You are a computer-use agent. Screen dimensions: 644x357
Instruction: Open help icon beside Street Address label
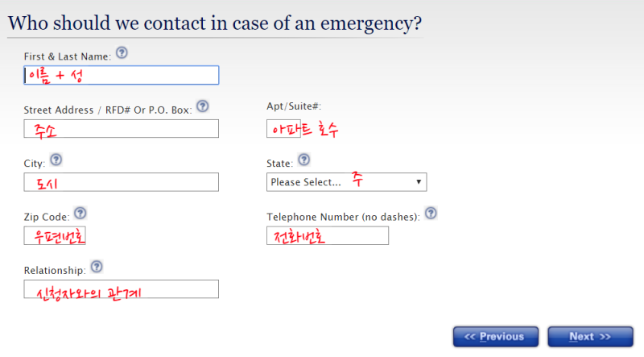click(x=203, y=106)
